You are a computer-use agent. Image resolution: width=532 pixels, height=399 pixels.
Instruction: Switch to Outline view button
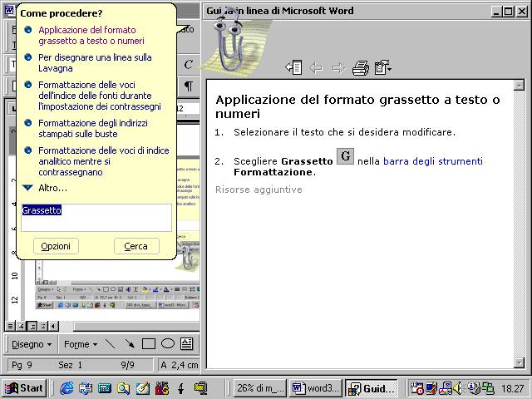(x=43, y=326)
